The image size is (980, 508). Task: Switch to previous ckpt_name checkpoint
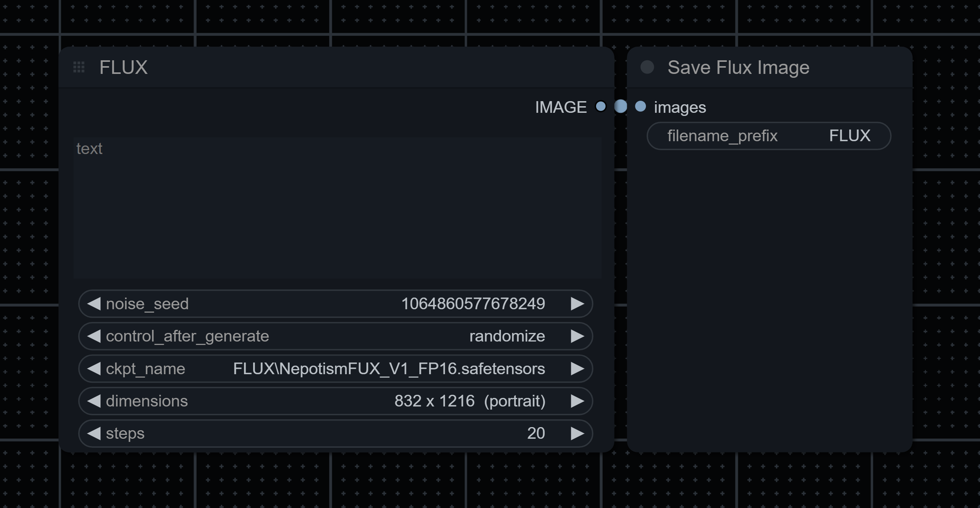click(x=94, y=369)
